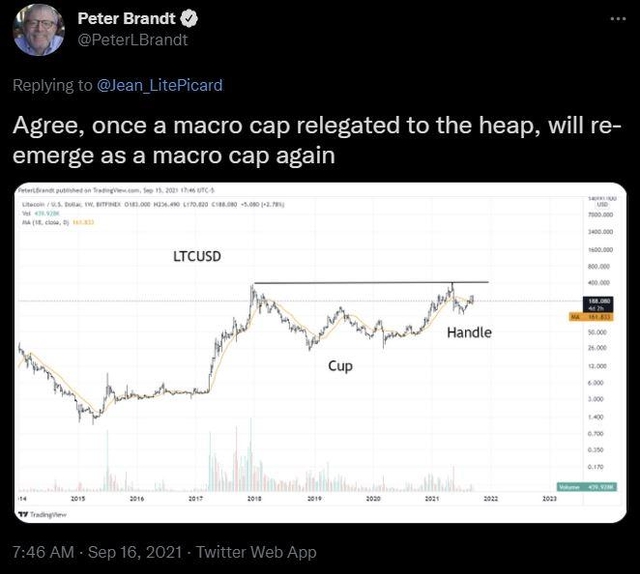Screen dimensions: 640x574
Task: Click the black horizontal resistance line
Action: pyautogui.click(x=371, y=283)
